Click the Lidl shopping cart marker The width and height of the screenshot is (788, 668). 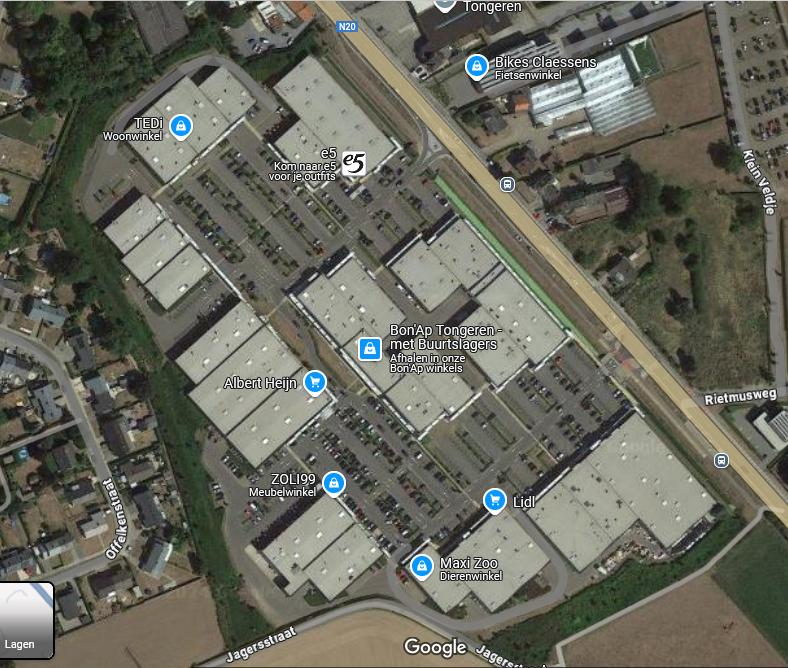495,501
